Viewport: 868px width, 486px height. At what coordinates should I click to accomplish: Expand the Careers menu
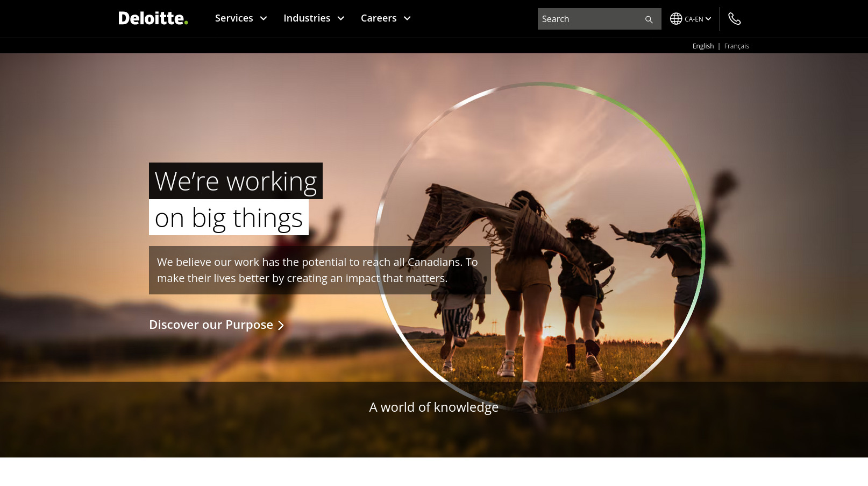click(386, 18)
